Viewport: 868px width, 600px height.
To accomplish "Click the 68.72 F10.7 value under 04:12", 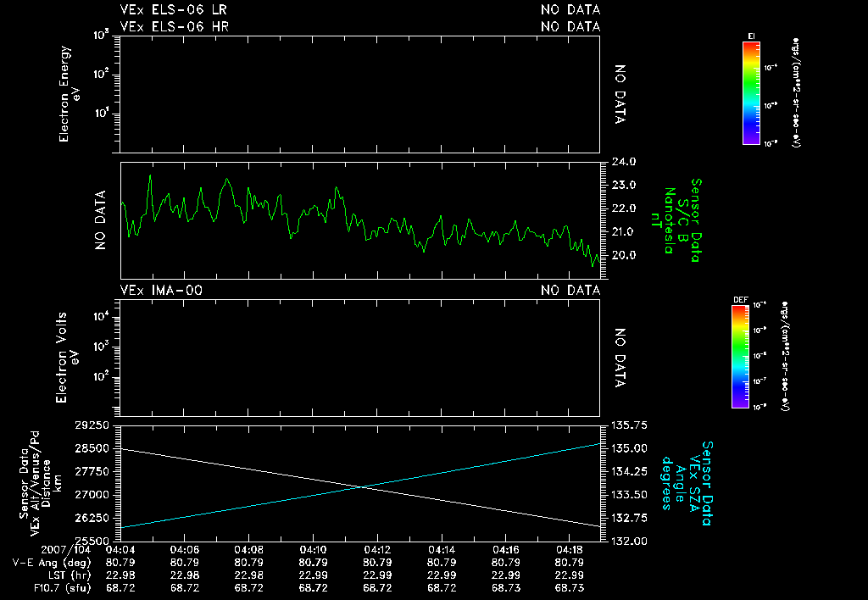I will (377, 588).
